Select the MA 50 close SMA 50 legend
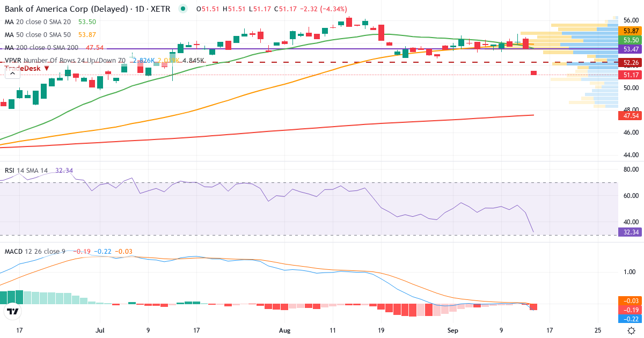644x338 pixels. pyautogui.click(x=38, y=35)
